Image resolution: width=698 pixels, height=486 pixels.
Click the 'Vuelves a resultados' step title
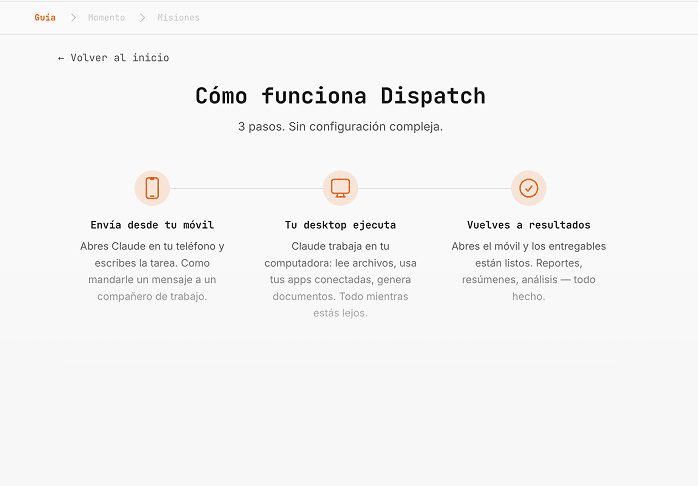pyautogui.click(x=529, y=225)
